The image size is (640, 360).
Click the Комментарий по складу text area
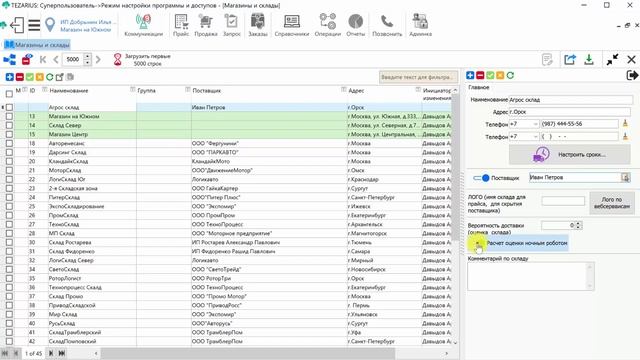[x=531, y=276]
